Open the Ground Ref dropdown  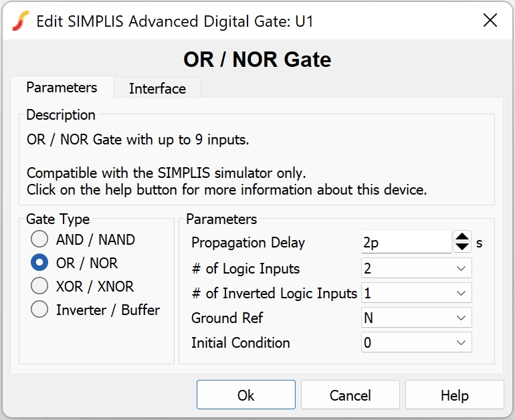point(417,318)
